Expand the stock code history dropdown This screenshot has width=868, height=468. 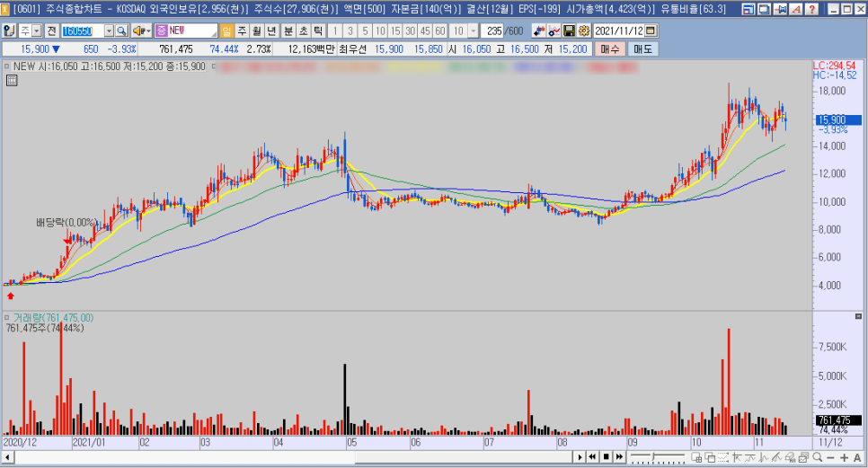point(109,31)
